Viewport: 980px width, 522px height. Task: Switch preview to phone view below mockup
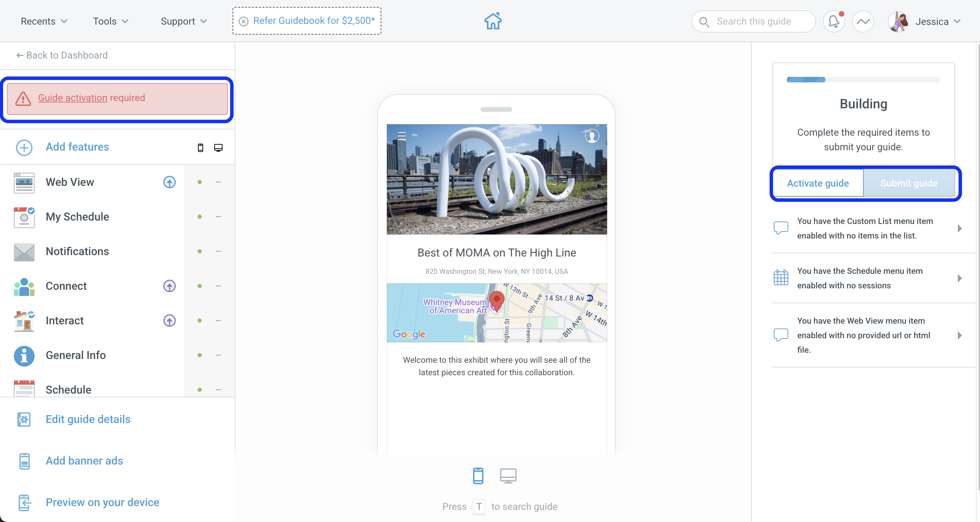click(x=478, y=476)
